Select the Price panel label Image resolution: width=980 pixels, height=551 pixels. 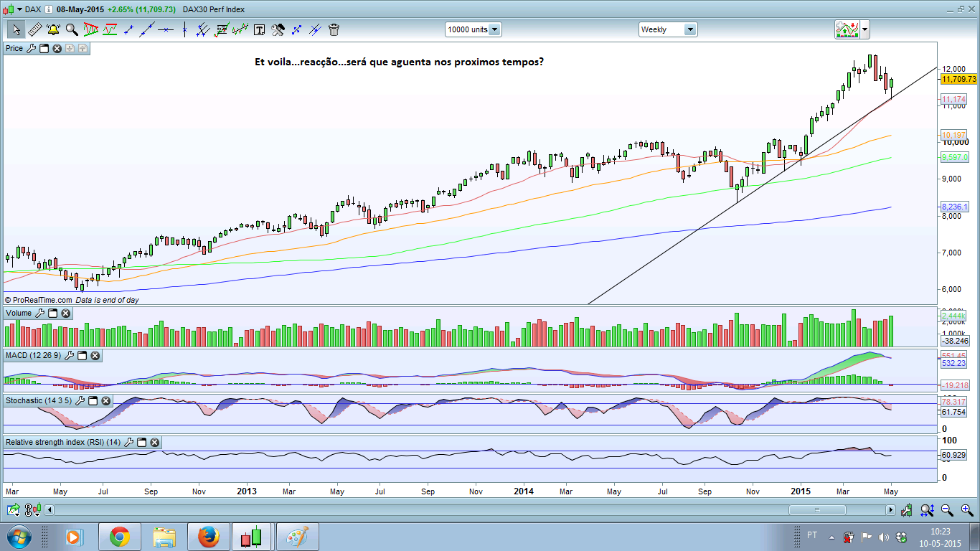14,48
